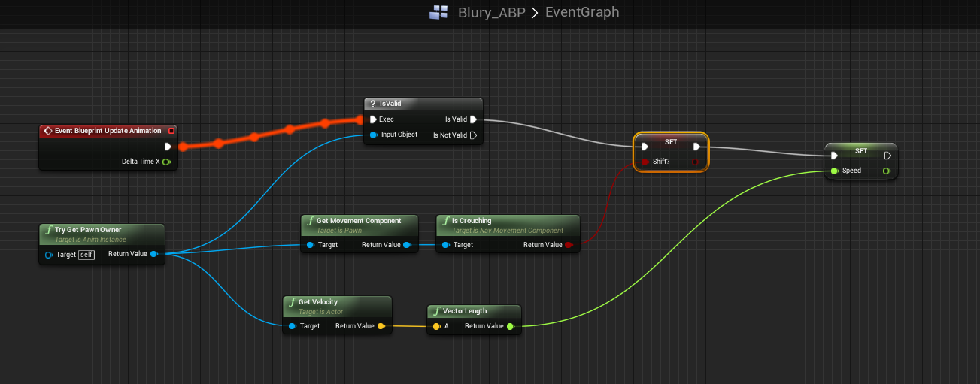This screenshot has height=384, width=980.
Task: Click the EventGraph breadcrumb label
Action: (x=581, y=13)
